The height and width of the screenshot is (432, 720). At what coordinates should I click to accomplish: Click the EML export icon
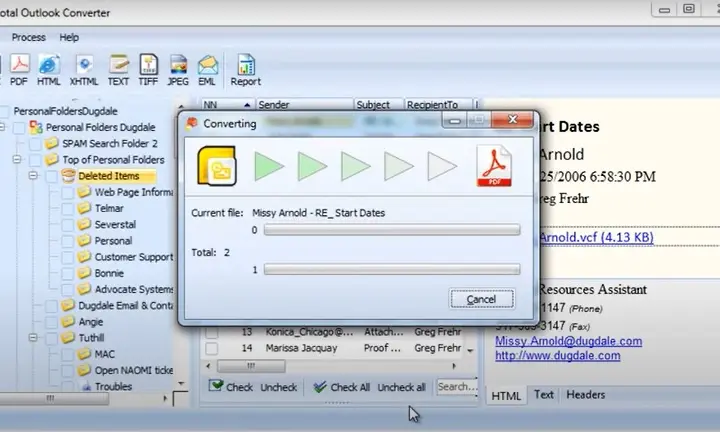click(x=208, y=68)
